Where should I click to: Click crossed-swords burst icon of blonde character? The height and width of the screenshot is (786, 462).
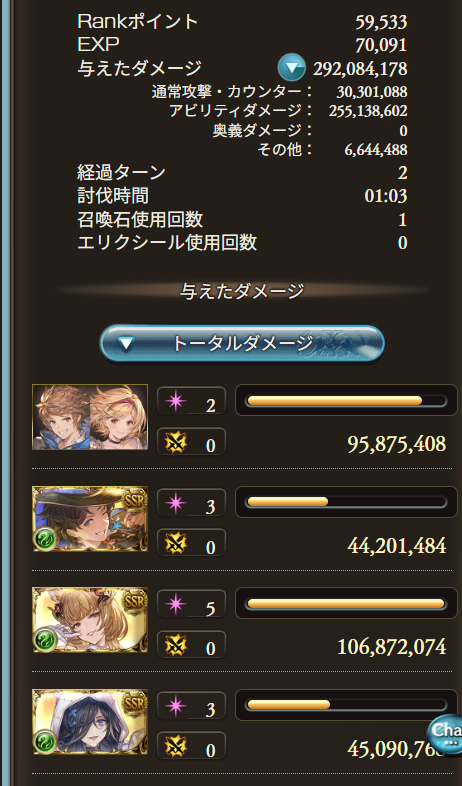coord(176,646)
